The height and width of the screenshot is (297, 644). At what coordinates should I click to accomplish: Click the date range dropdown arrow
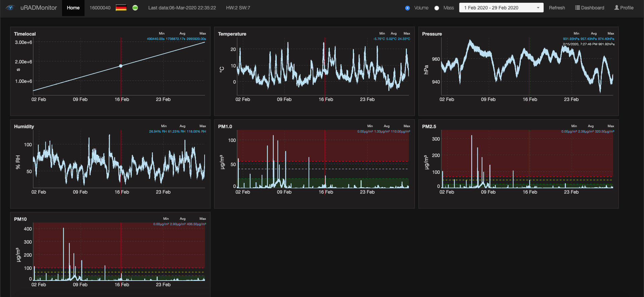tap(538, 8)
